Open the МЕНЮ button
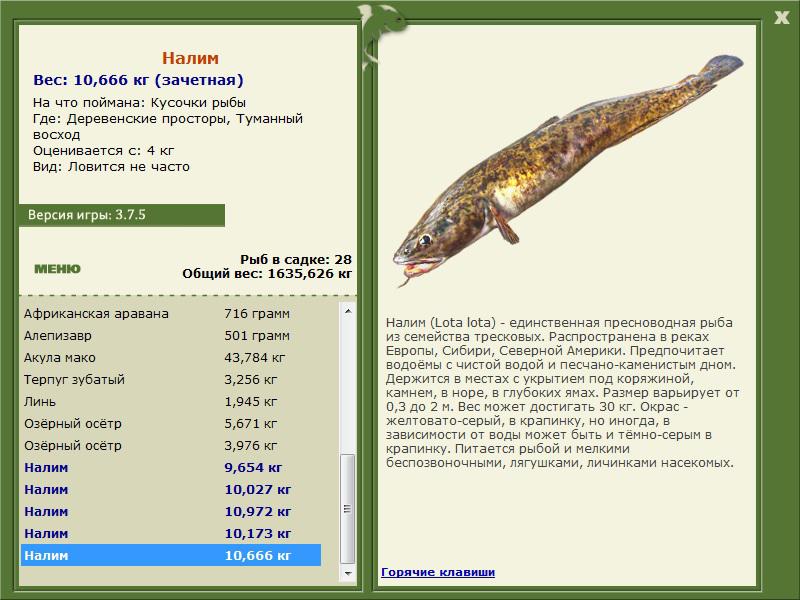 pyautogui.click(x=57, y=269)
